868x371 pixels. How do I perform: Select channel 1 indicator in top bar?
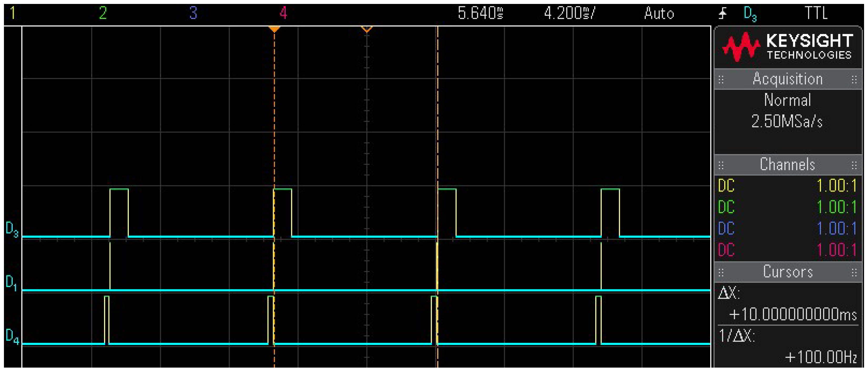[x=12, y=13]
